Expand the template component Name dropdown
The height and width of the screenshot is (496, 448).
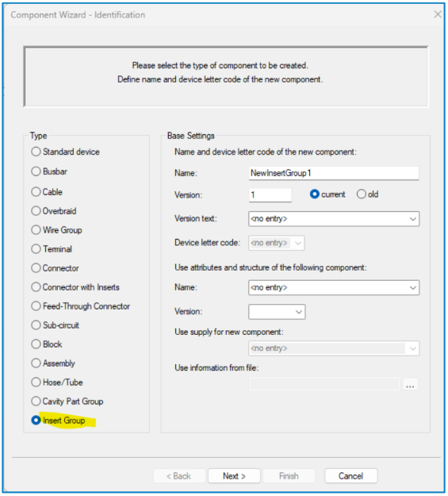point(334,287)
